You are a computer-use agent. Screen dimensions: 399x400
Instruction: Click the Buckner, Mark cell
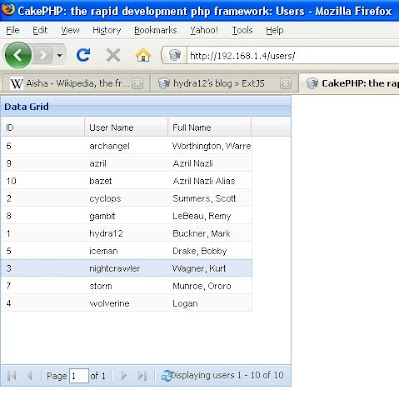click(210, 233)
